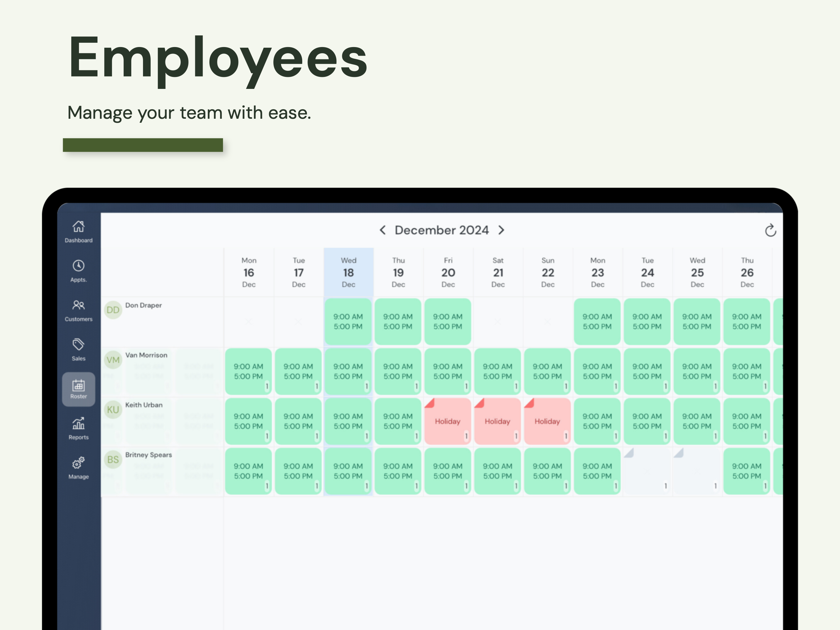Click Don Draper's empty Mon 16 slot
The height and width of the screenshot is (630, 840).
point(249,322)
